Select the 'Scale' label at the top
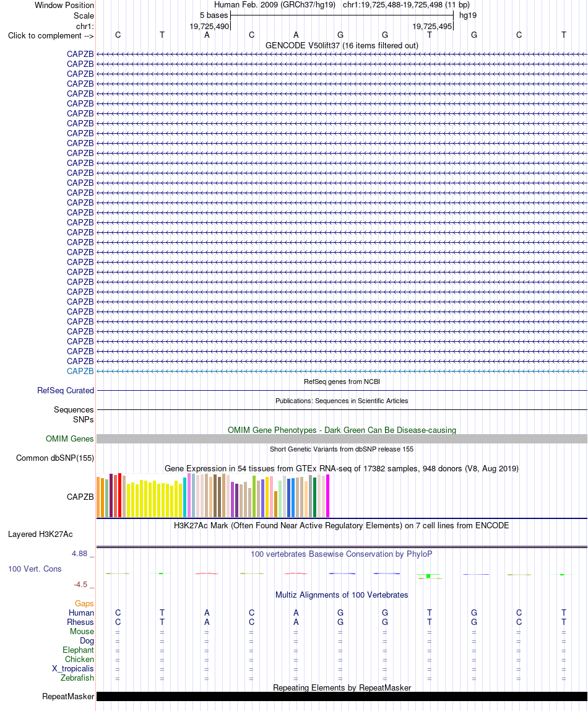Screen dimensions: 588x711 (84, 15)
